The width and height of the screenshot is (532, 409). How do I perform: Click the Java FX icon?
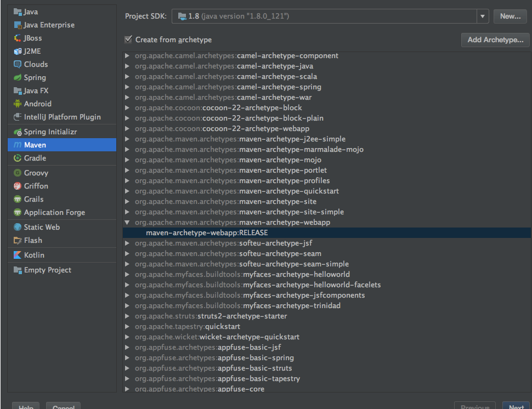[x=18, y=91]
